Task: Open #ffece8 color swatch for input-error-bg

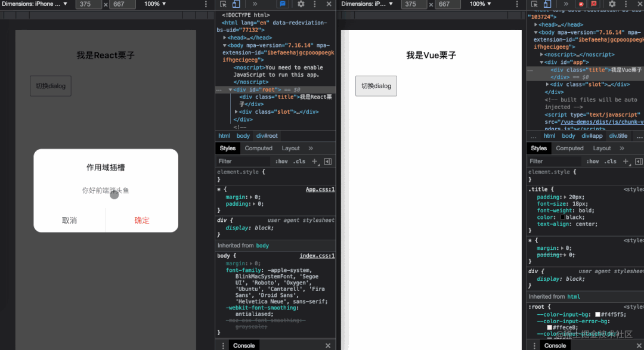Action: tap(549, 327)
